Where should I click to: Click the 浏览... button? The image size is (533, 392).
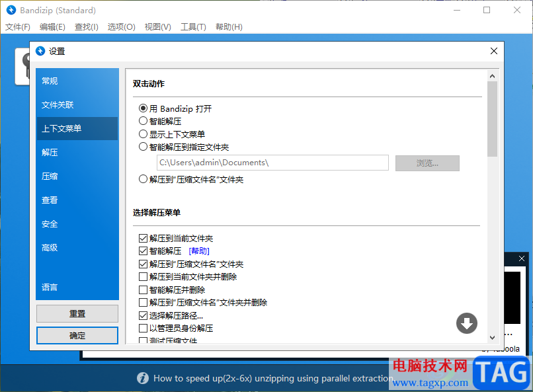click(427, 163)
